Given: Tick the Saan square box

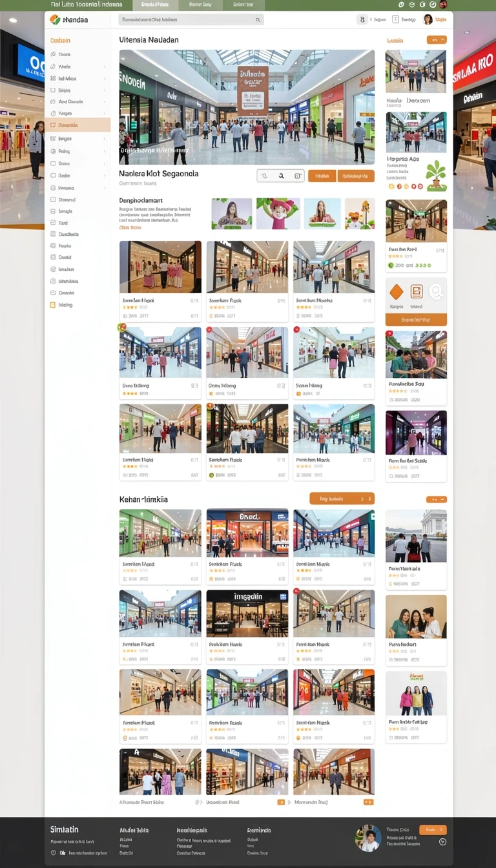Looking at the screenshot, I should [53, 163].
